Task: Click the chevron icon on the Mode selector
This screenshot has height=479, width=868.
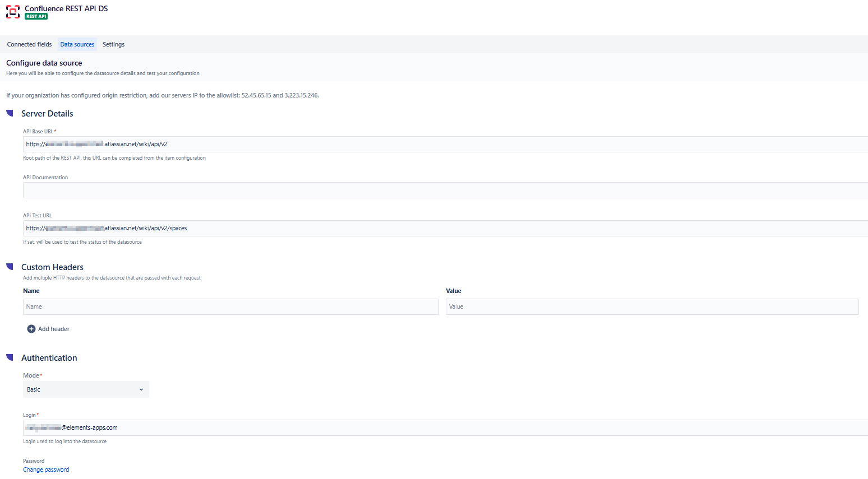Action: coord(141,389)
